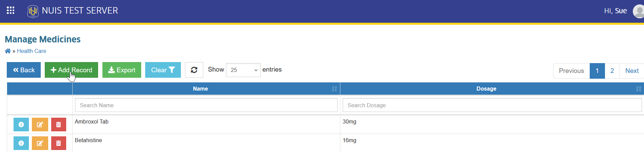
Task: Focus the Search Dosage field
Action: tap(492, 105)
